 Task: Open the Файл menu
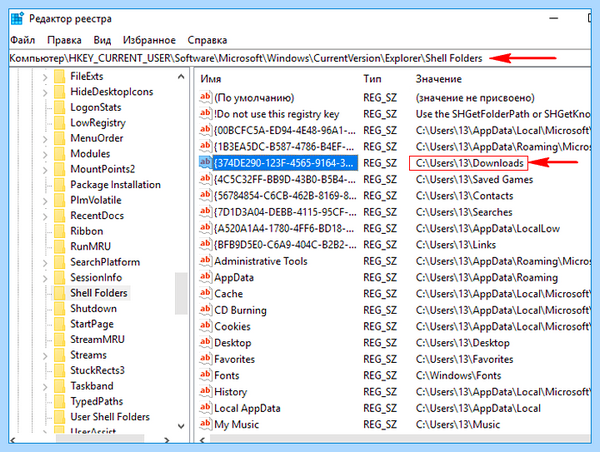(x=22, y=40)
